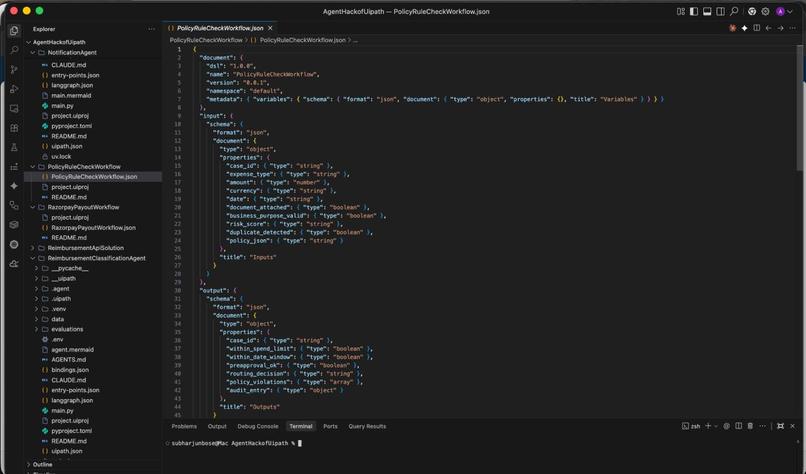806x474 pixels.
Task: Close the PolicyRuleCheckWorkflow.json editor tab
Action: click(270, 28)
